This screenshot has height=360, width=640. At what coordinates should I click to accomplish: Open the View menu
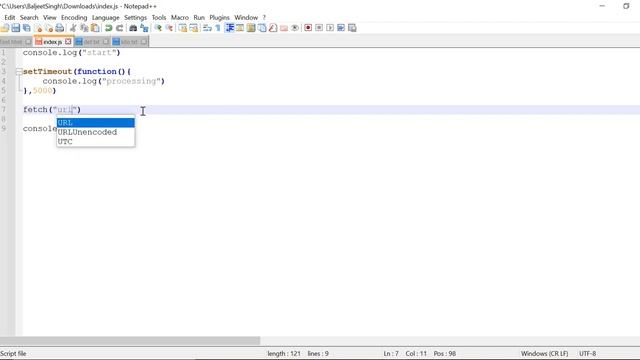point(50,18)
